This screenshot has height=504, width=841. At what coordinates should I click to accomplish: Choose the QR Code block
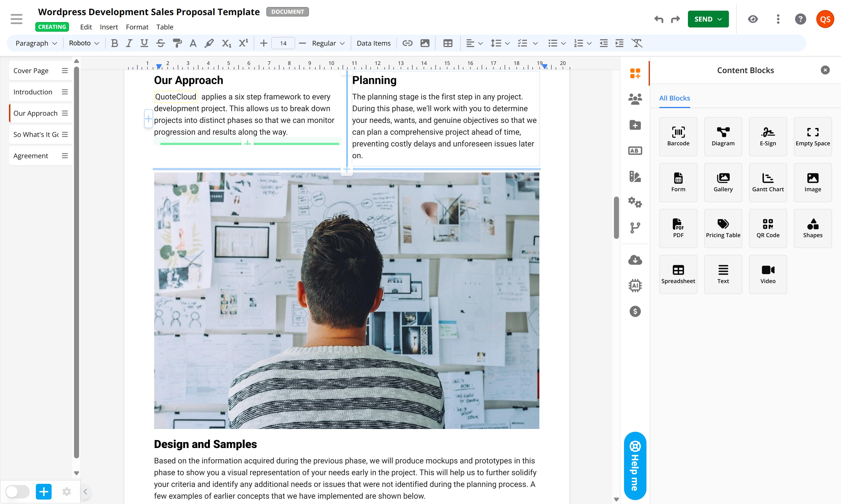click(768, 228)
